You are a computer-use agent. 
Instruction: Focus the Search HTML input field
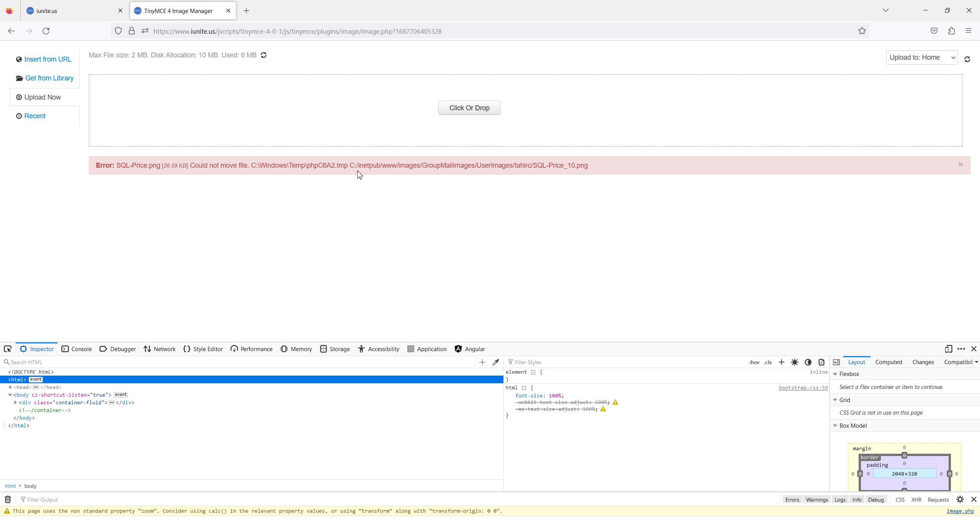pos(237,362)
